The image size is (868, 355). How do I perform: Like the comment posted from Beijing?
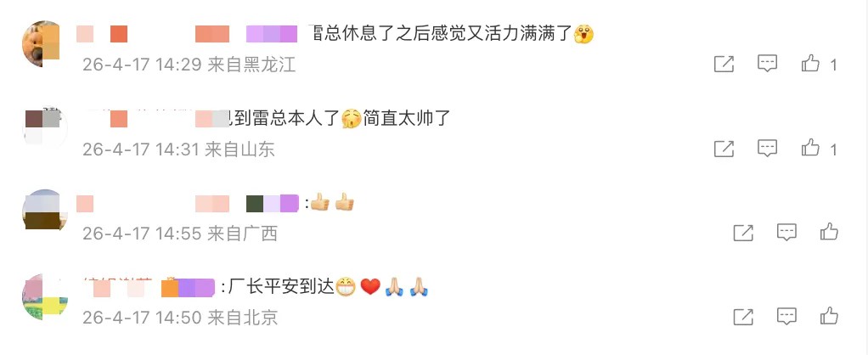coord(829,316)
